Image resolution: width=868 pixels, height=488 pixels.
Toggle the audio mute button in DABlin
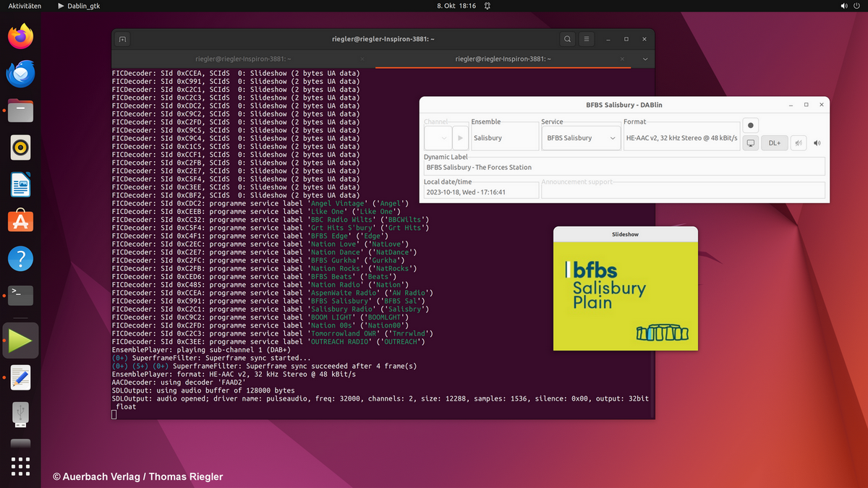798,143
